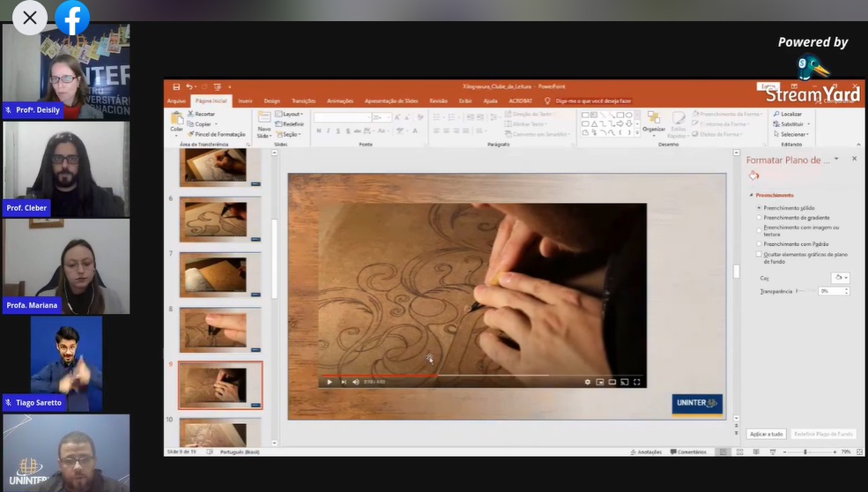Screen dimensions: 868x492
Task: Open the video settings gear icon
Action: click(588, 382)
